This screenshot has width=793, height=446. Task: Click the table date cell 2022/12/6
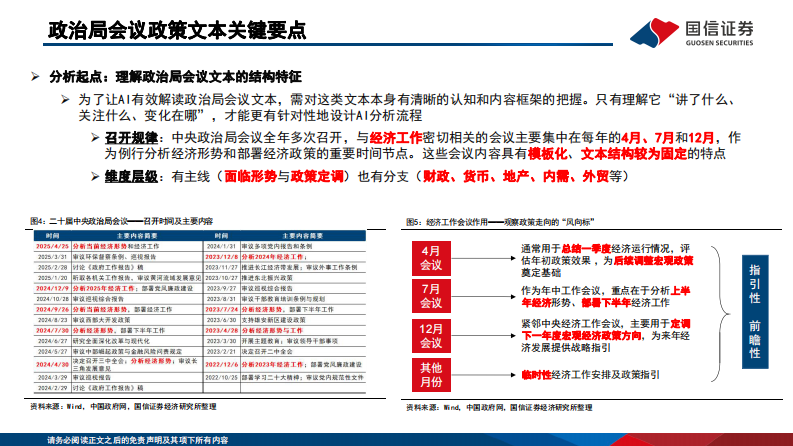pos(221,365)
